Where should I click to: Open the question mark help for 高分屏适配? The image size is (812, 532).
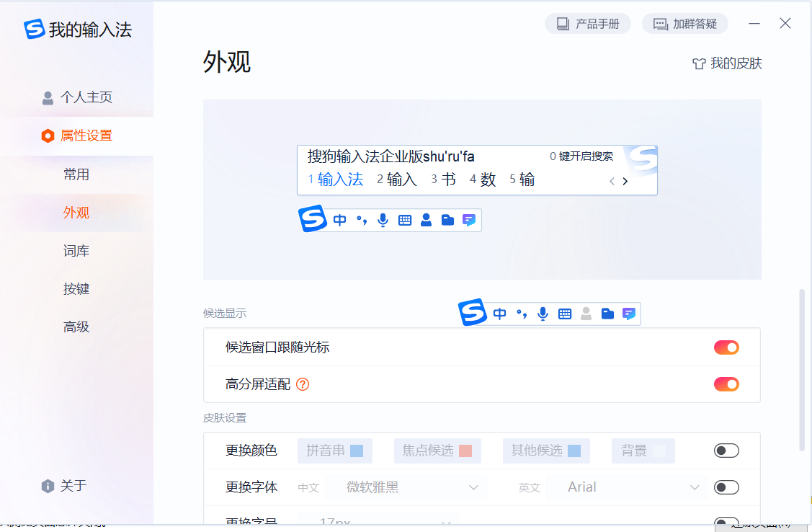(303, 384)
